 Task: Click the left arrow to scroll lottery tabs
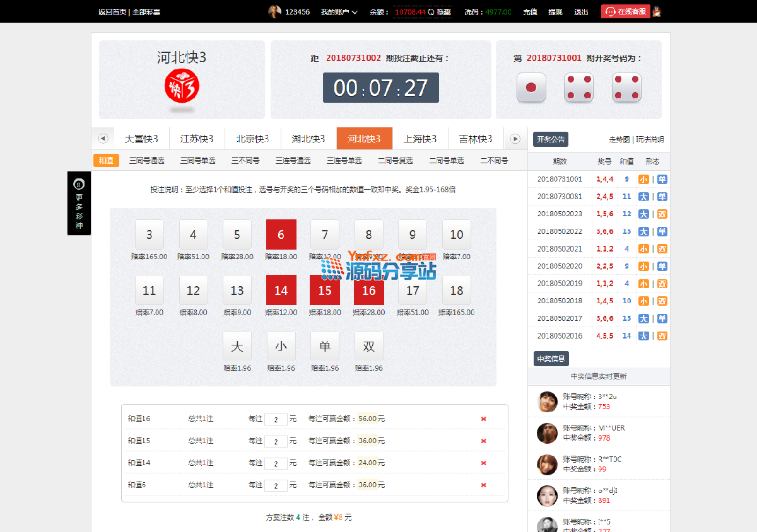pos(103,139)
